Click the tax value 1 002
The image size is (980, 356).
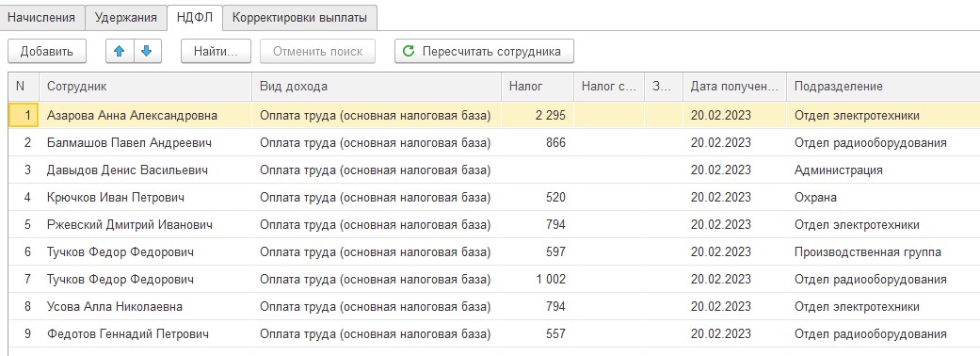coord(551,279)
